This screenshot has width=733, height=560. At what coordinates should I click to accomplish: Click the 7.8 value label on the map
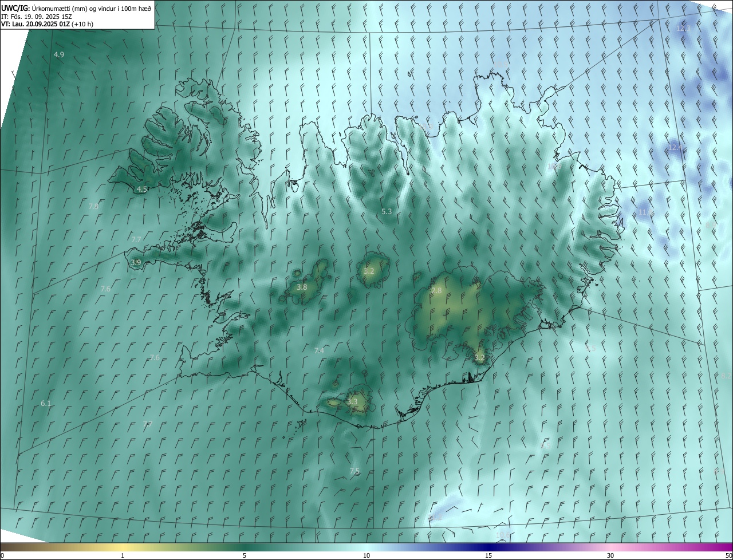(93, 206)
